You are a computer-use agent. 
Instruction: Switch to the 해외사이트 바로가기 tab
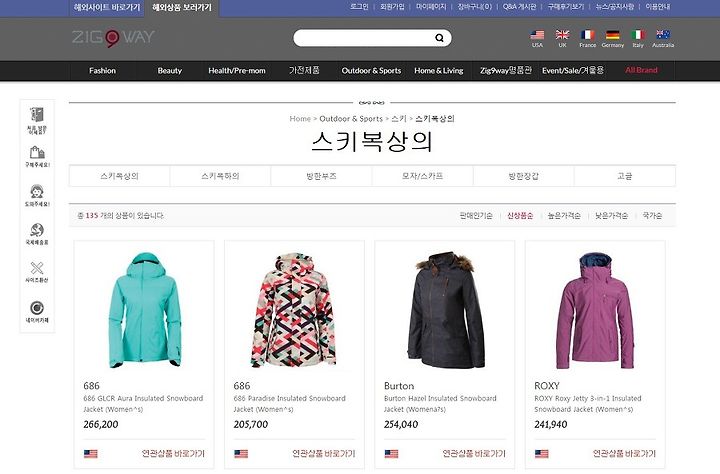107,8
